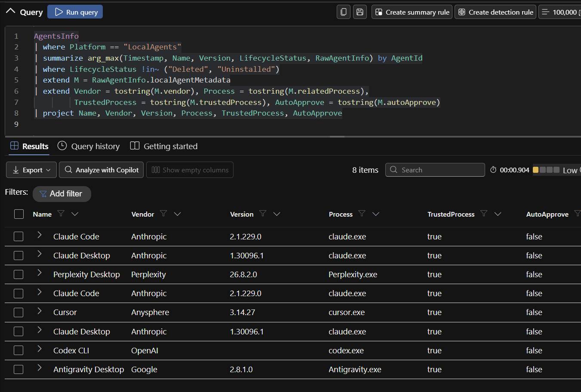The image size is (581, 392).
Task: Switch to the Results tab
Action: tap(29, 146)
